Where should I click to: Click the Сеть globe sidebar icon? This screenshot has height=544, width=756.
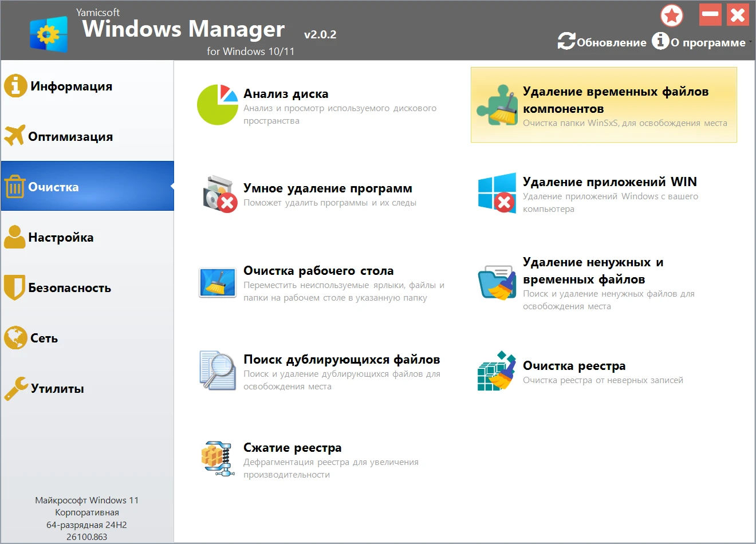pyautogui.click(x=15, y=338)
